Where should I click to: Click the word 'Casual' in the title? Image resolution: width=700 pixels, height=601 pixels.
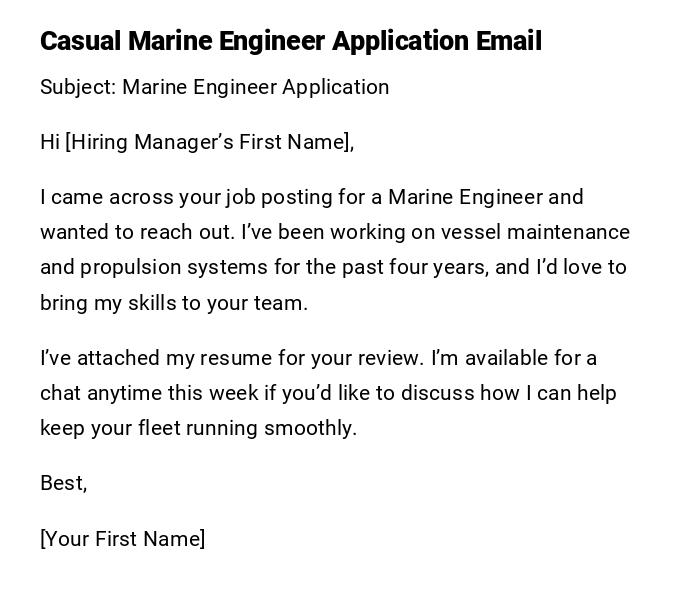[x=80, y=41]
